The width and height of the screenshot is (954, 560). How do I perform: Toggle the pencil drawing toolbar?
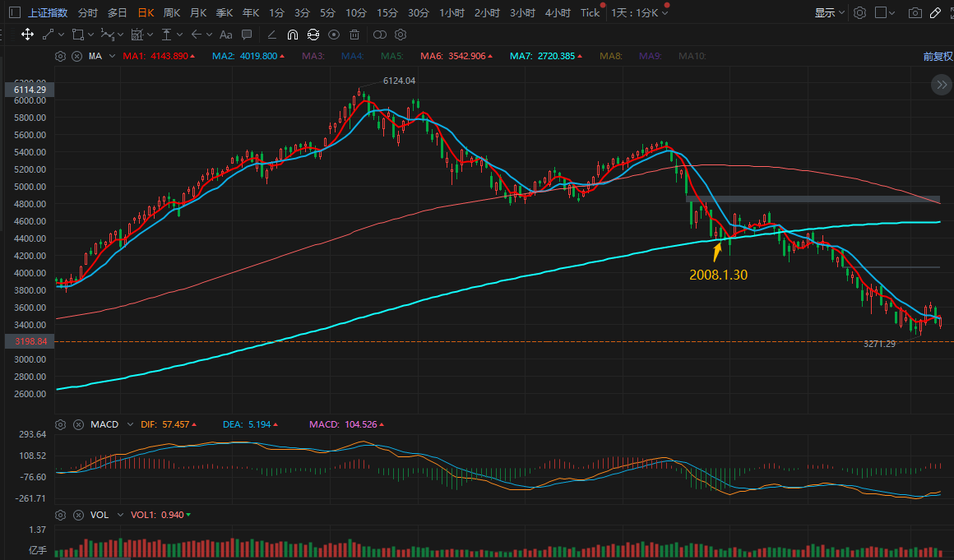point(935,12)
